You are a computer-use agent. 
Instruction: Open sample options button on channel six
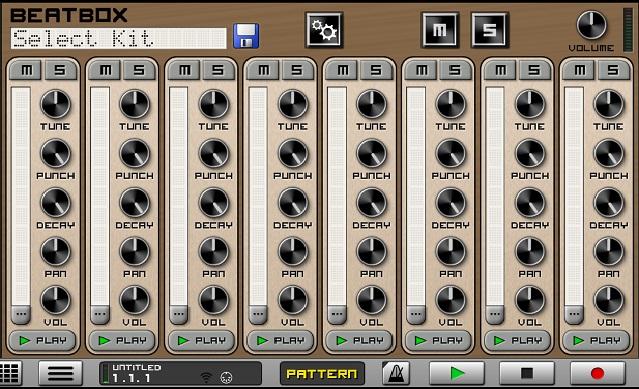[416, 314]
